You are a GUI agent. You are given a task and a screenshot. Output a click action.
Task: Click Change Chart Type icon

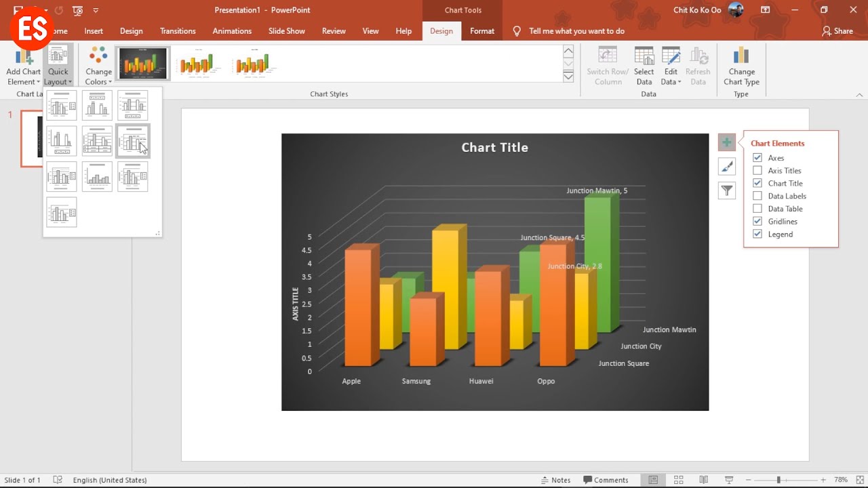(x=741, y=56)
